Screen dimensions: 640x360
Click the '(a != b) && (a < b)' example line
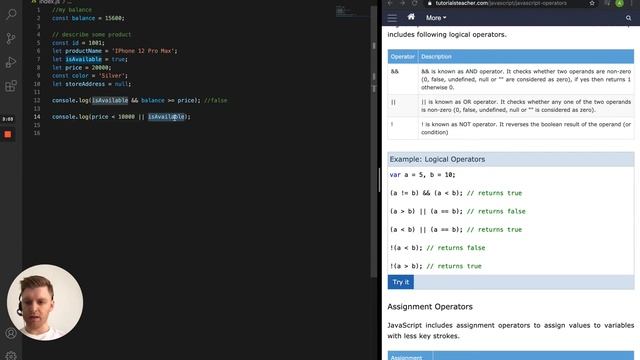pyautogui.click(x=456, y=193)
